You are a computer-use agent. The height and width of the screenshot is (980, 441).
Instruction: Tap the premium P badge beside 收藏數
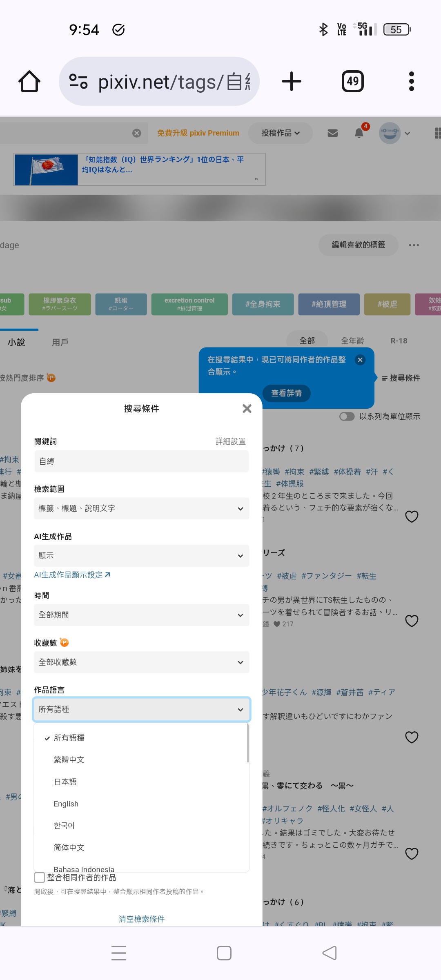click(x=64, y=642)
